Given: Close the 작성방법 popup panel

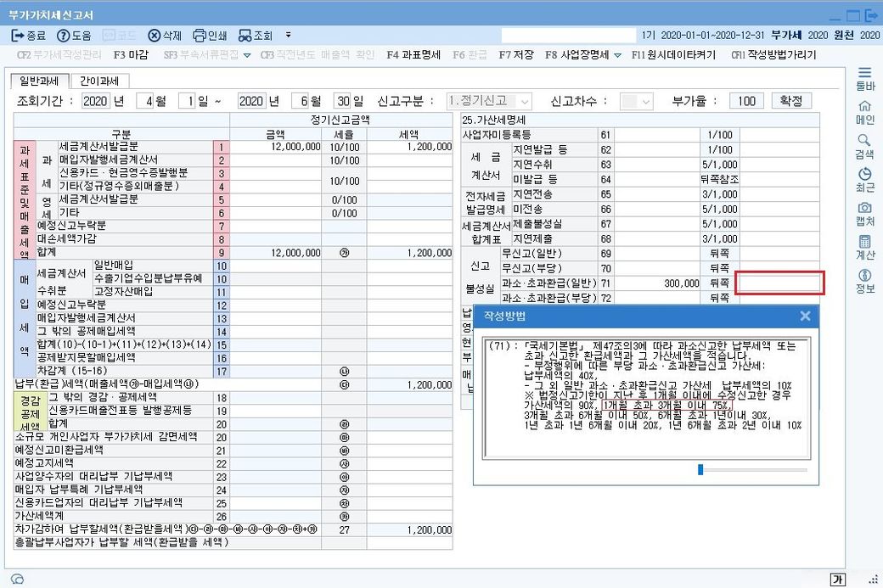Looking at the screenshot, I should tap(805, 316).
